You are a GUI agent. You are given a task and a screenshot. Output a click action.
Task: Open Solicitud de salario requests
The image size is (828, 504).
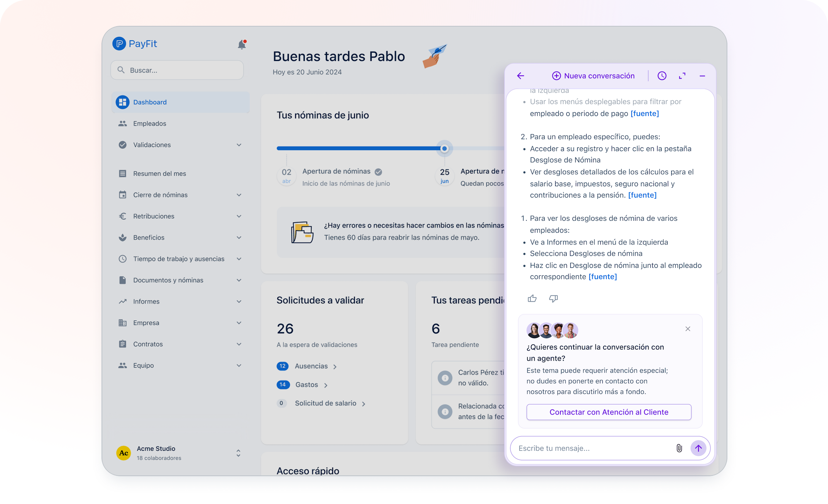(x=322, y=403)
